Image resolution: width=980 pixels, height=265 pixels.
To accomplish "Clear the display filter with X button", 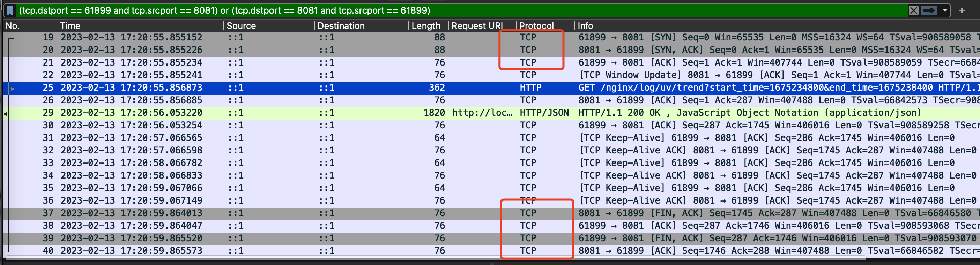I will pos(913,10).
